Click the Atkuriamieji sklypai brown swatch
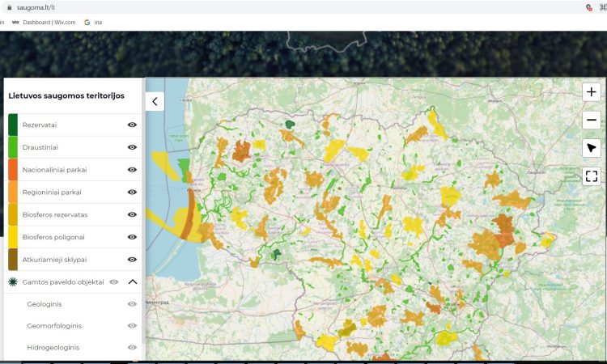 (x=13, y=259)
